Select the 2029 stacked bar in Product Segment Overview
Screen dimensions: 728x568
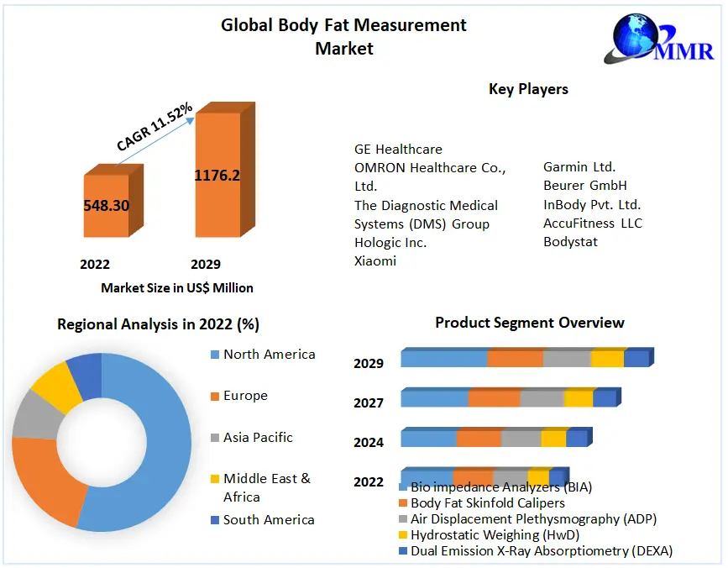click(x=525, y=359)
